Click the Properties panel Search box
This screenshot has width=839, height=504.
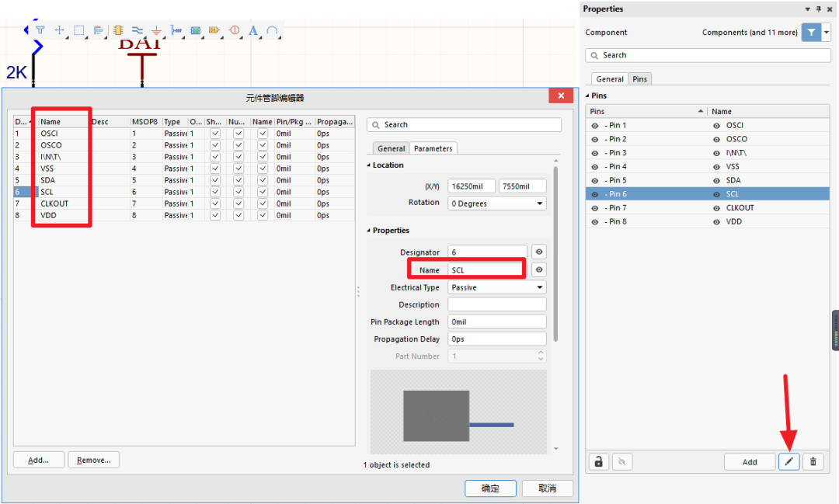[708, 55]
